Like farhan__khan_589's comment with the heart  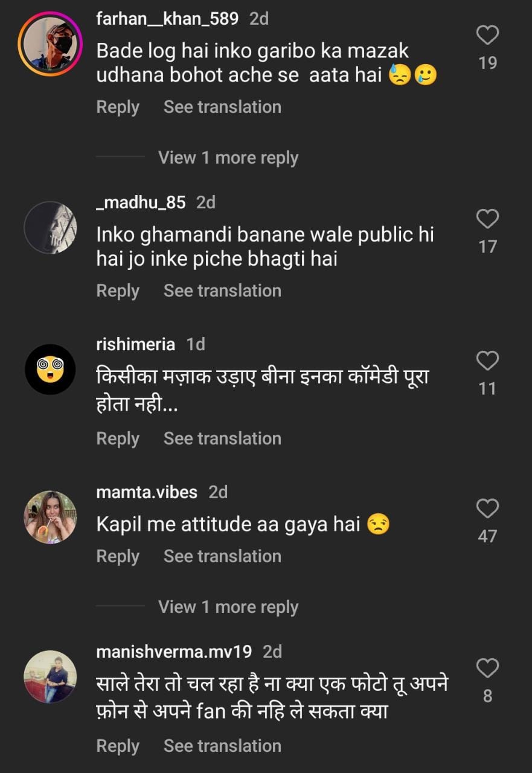(487, 36)
